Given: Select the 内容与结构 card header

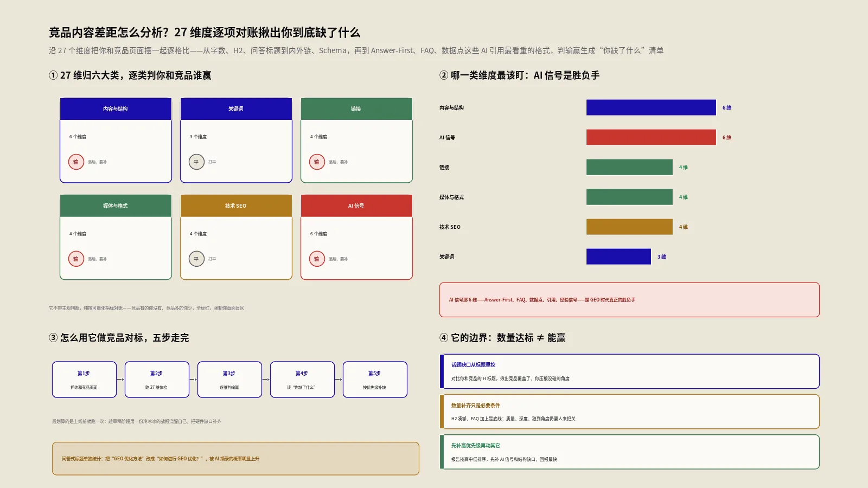Looking at the screenshot, I should tap(116, 109).
